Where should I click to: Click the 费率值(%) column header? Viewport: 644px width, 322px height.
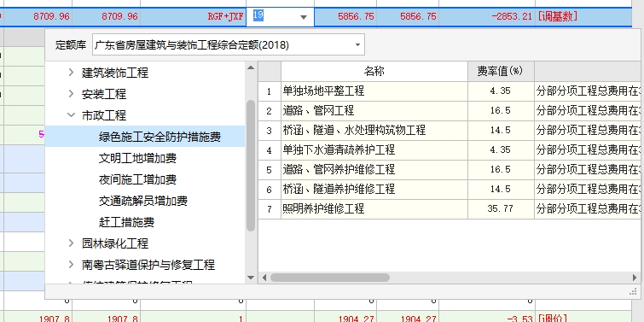click(x=501, y=71)
